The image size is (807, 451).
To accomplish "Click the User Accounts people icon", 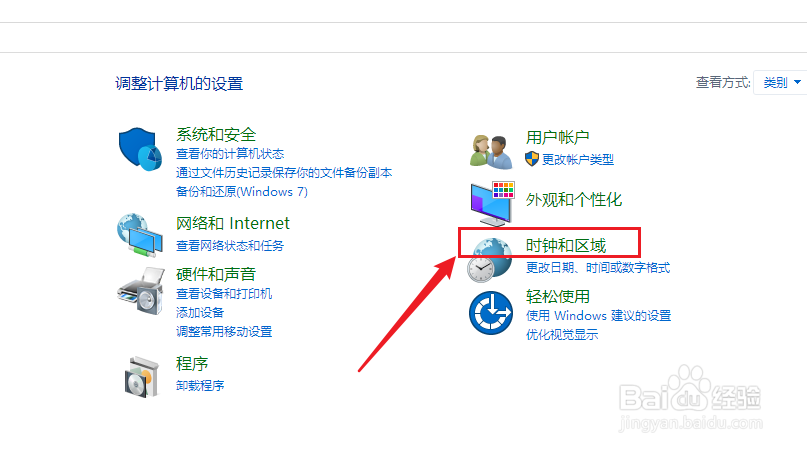I will [491, 151].
